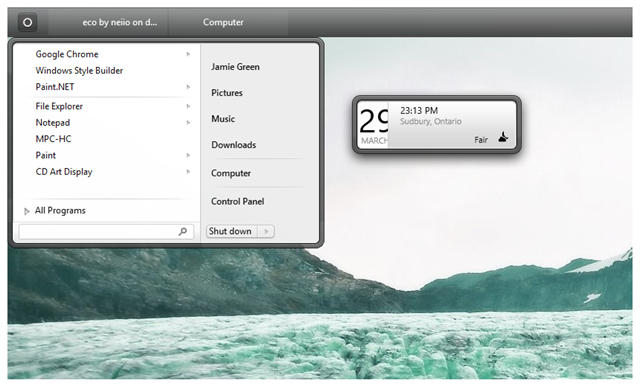Screen dimensions: 640x386
Task: Launch Windows Style Builder
Action: (79, 71)
